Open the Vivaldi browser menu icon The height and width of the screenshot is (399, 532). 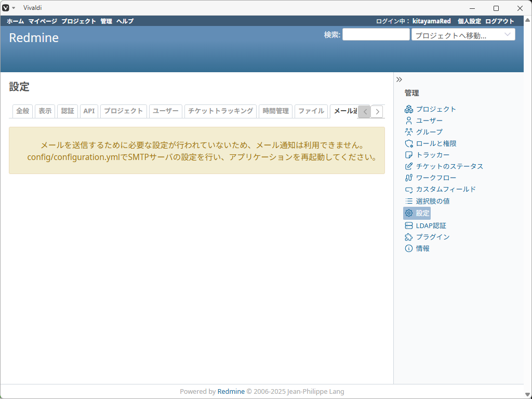7,8
